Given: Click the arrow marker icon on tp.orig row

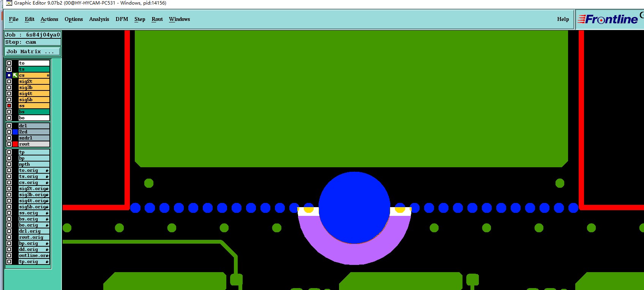Looking at the screenshot, I should pyautogui.click(x=47, y=261).
